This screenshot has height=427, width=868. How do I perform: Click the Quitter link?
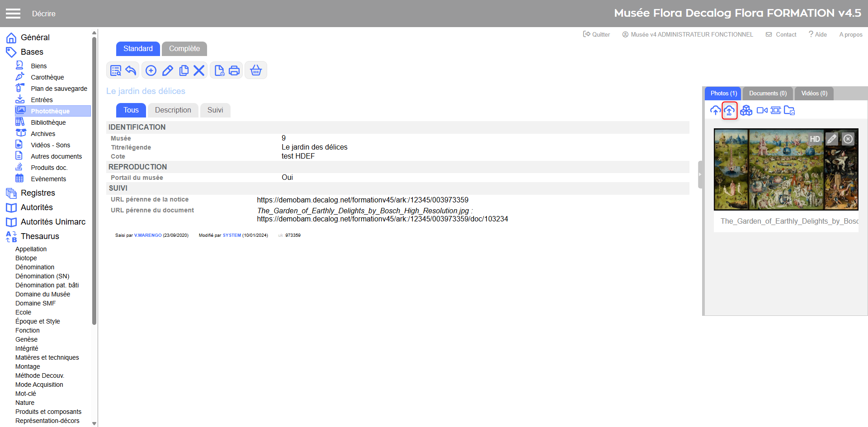click(597, 34)
